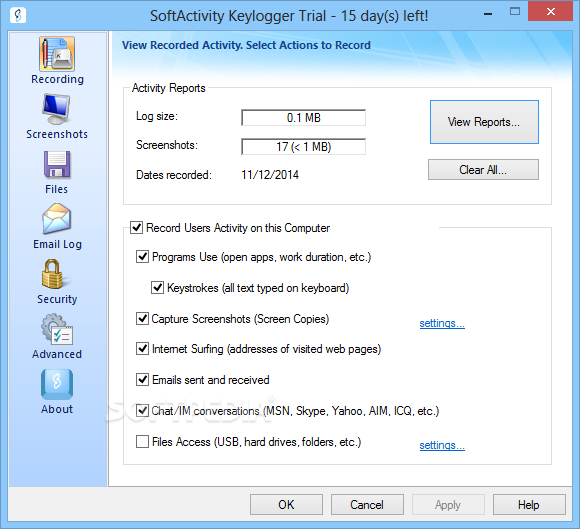Uncheck Emails sent and received
This screenshot has height=529, width=580.
(142, 380)
